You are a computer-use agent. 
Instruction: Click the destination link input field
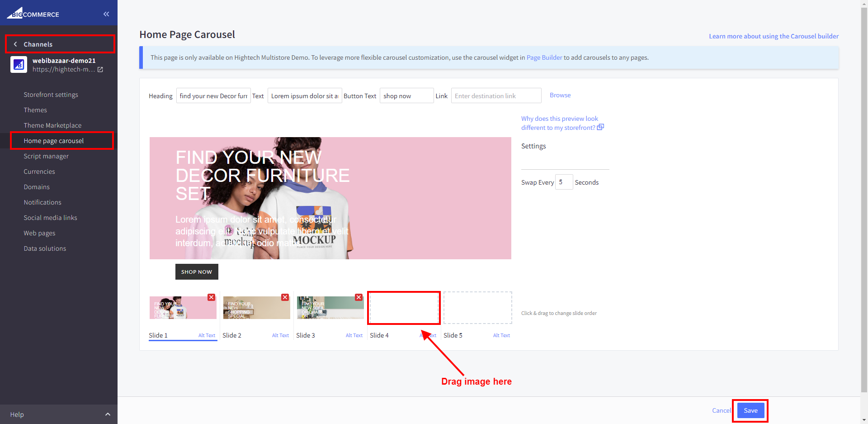click(x=496, y=96)
